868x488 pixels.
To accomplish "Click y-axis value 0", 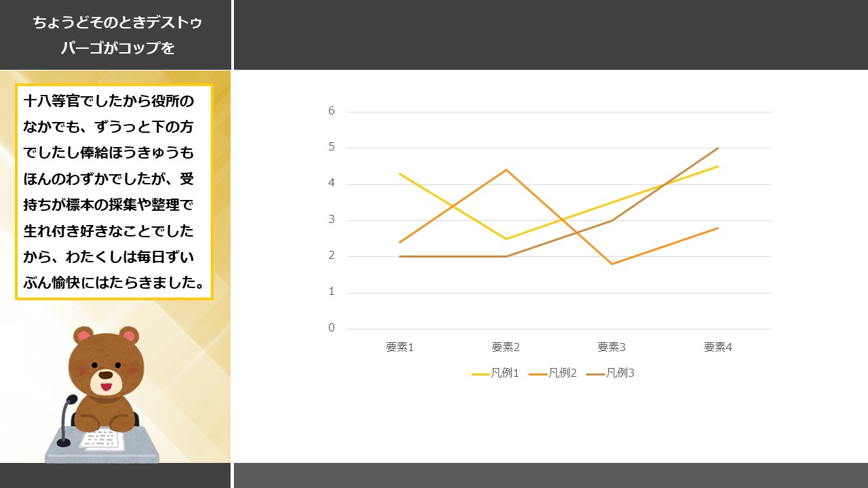I will point(332,328).
